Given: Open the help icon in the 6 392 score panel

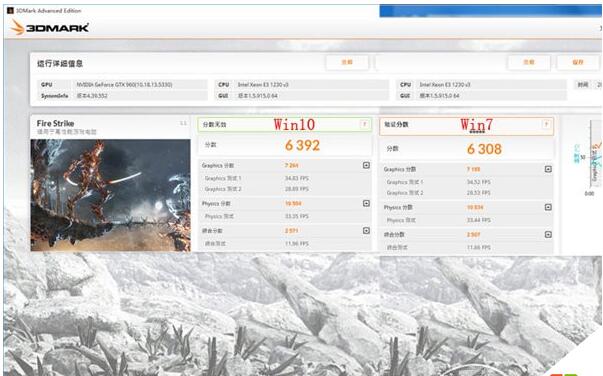Looking at the screenshot, I should (364, 124).
